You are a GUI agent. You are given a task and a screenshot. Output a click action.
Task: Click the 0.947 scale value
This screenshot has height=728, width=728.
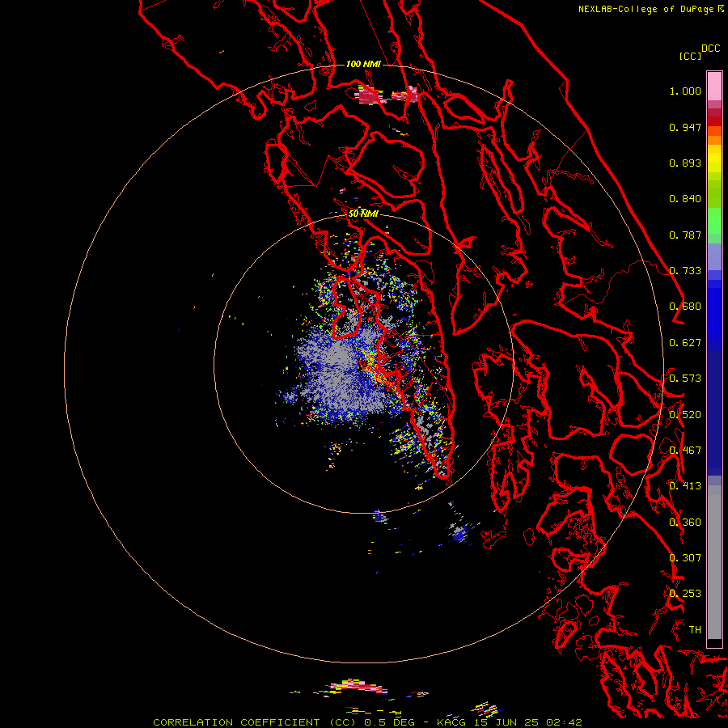(685, 127)
